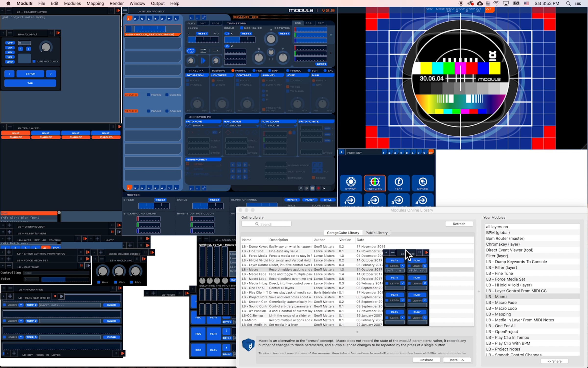Expand LB - Force Media Set triangle
Image resolution: width=588 pixels, height=368 pixels.
tap(87, 259)
